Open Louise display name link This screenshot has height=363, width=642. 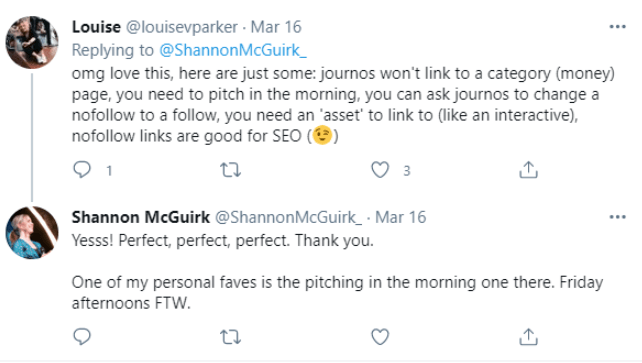coord(96,27)
